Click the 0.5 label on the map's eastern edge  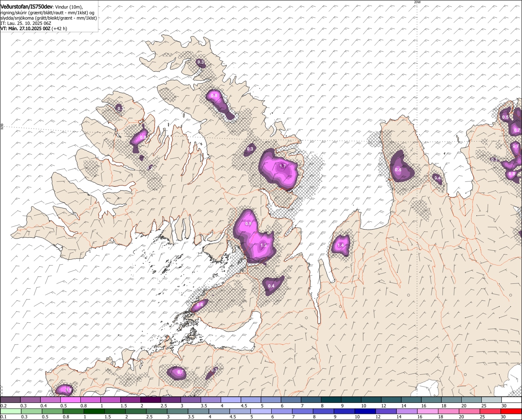tap(505, 117)
